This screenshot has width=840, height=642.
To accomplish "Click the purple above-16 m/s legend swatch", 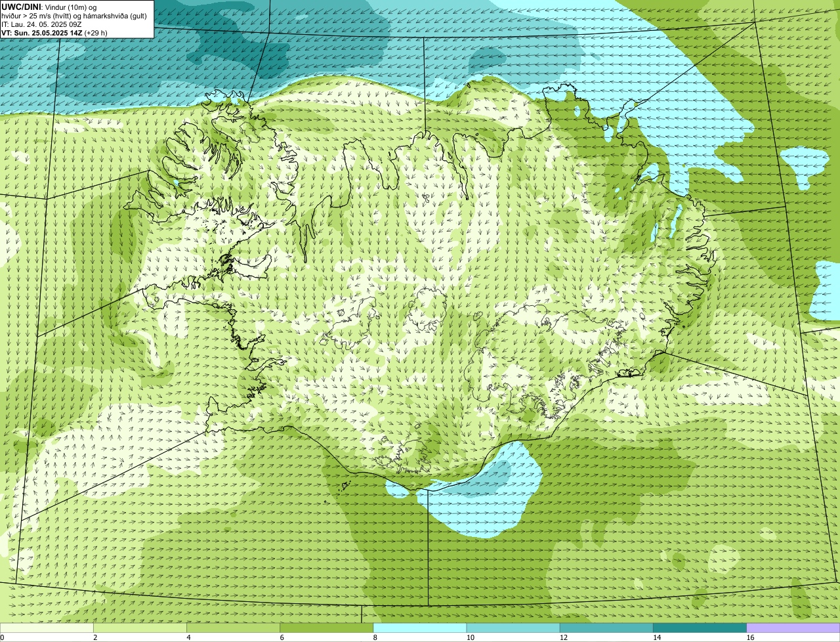I will coord(793,628).
